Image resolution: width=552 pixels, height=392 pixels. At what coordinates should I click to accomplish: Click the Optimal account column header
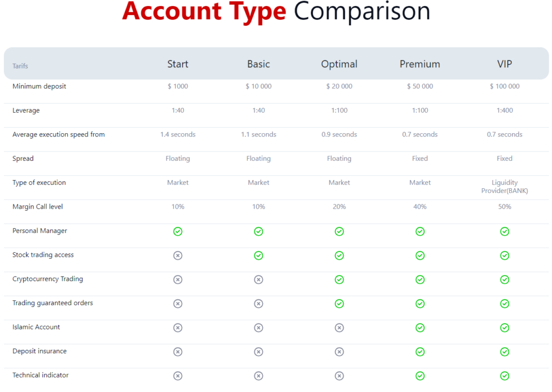click(339, 64)
